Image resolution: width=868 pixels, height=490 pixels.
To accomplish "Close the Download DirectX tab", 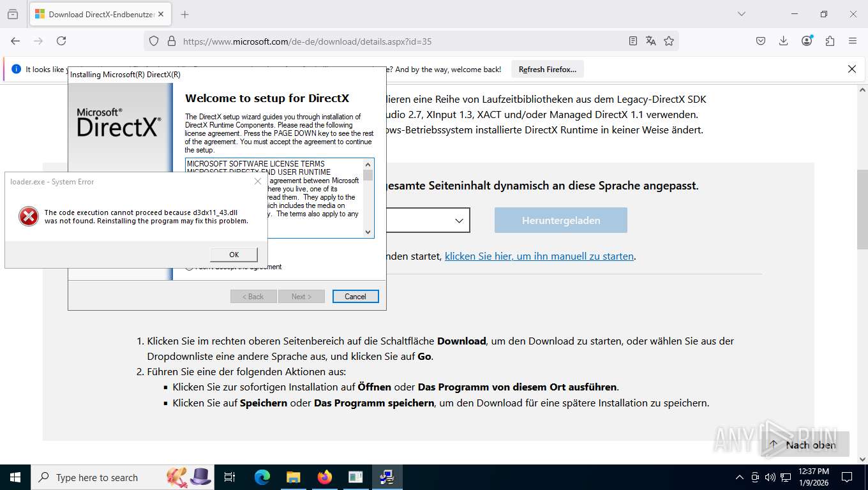I will tap(161, 14).
